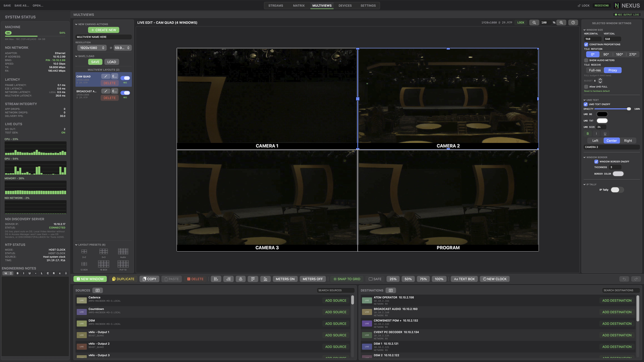Collapse the Window Size section
Viewport: 644px width, 362px height.
[x=584, y=30]
